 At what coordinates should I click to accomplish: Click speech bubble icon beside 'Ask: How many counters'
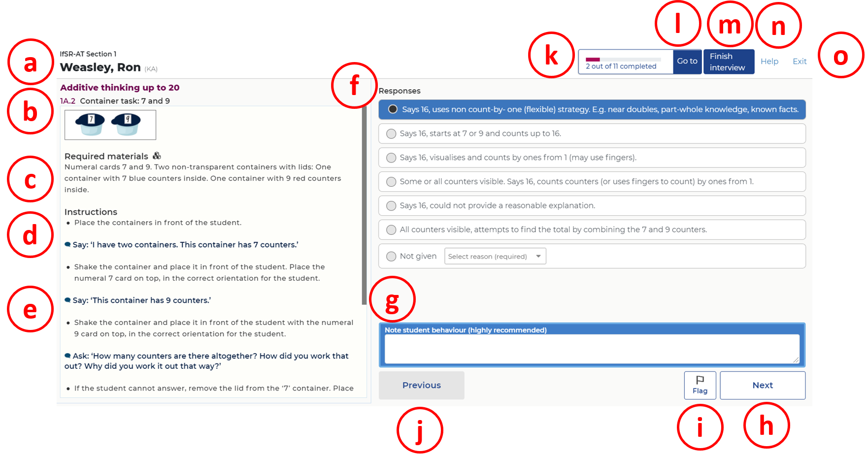68,356
